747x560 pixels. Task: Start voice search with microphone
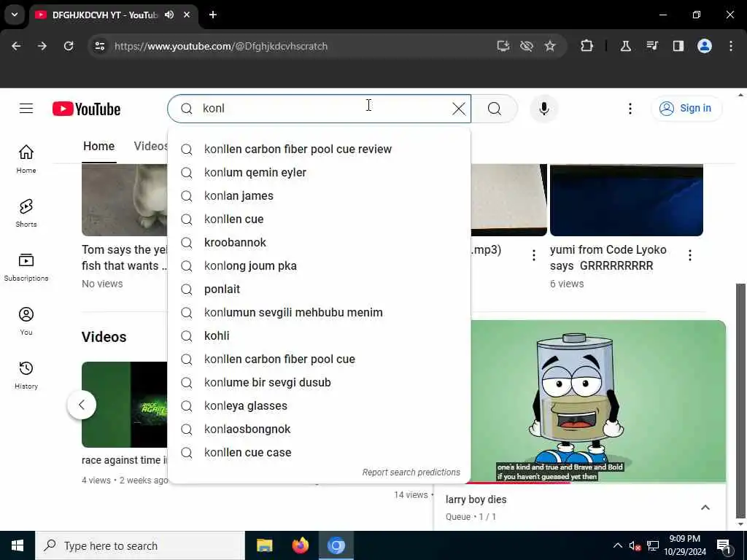[x=543, y=109]
